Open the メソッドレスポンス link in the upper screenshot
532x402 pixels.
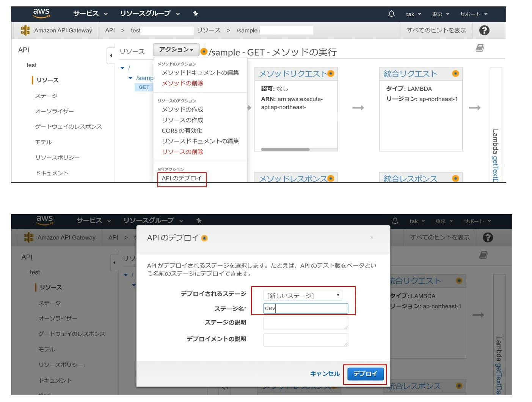point(292,178)
